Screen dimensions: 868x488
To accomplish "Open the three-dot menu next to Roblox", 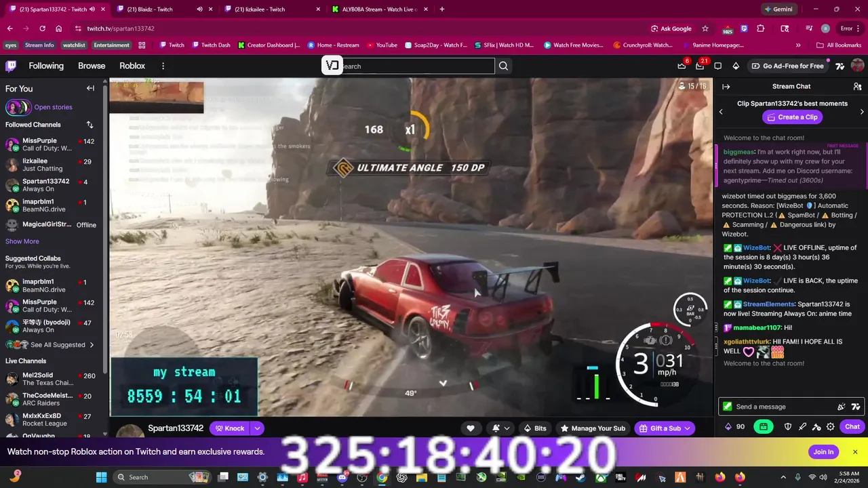I will point(163,66).
